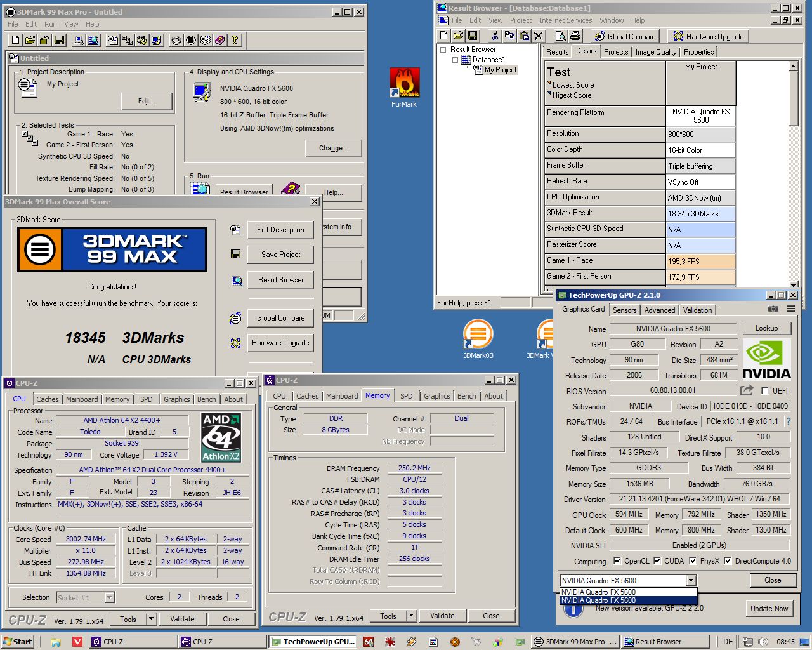Click Print Preview magnifier icon in Result Browser

pos(561,36)
